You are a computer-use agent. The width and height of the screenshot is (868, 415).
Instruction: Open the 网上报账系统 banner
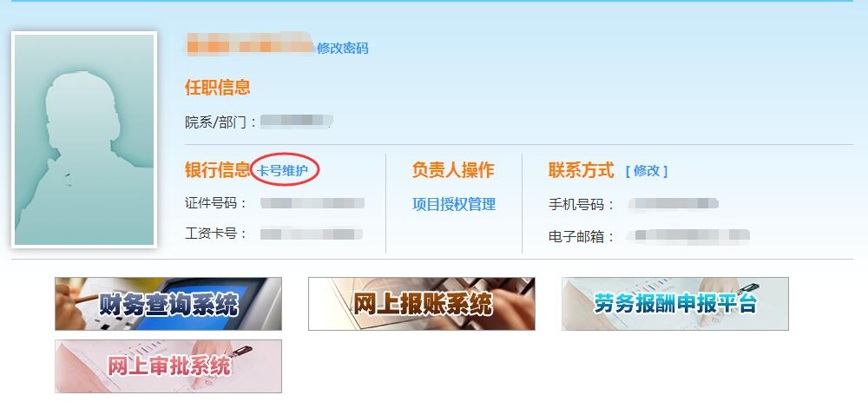(422, 304)
